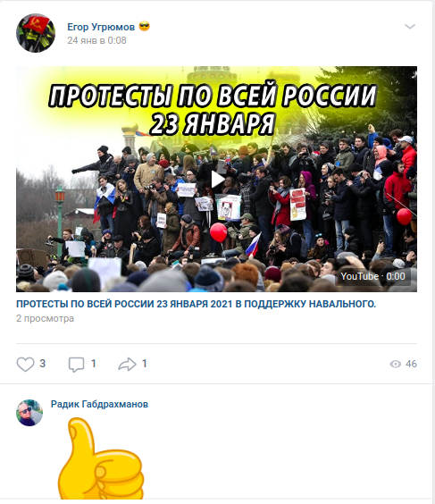Expand the post options chevron menu
This screenshot has width=435, height=504.
pos(410,26)
